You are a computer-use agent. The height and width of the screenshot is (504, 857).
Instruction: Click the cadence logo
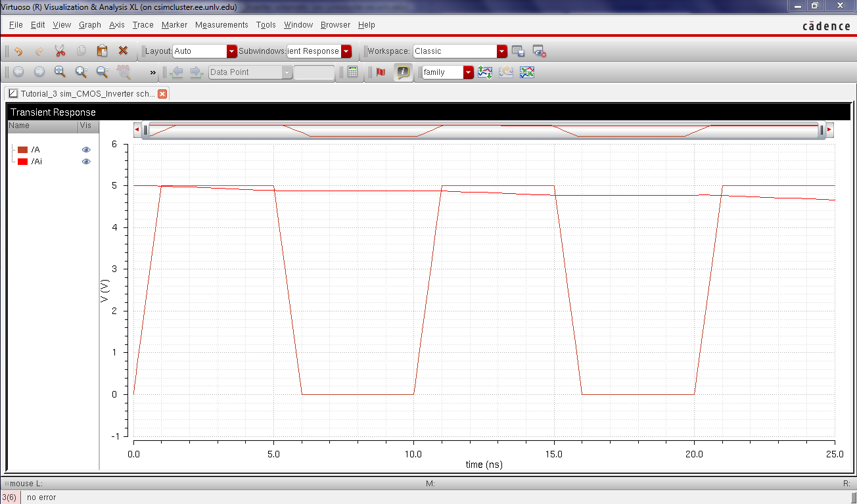(x=826, y=26)
